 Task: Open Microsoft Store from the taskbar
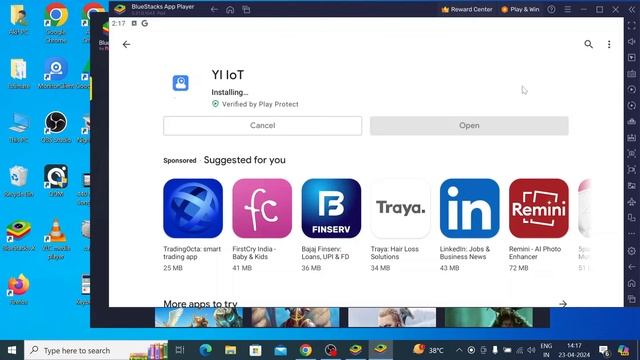[x=256, y=350]
